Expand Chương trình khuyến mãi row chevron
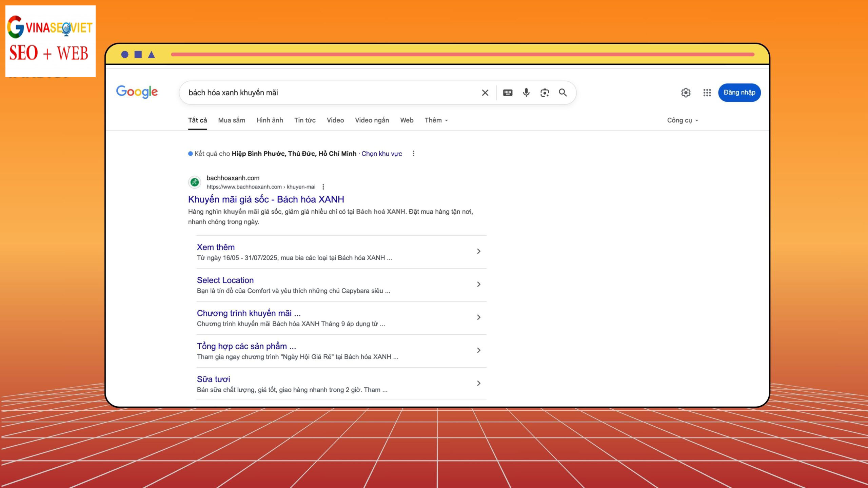This screenshot has height=488, width=868. point(479,317)
